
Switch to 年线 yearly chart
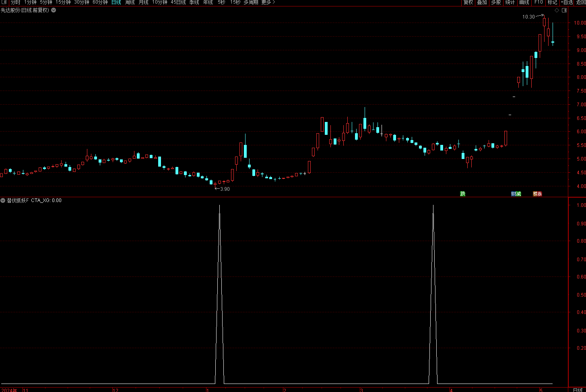tap(208, 2)
